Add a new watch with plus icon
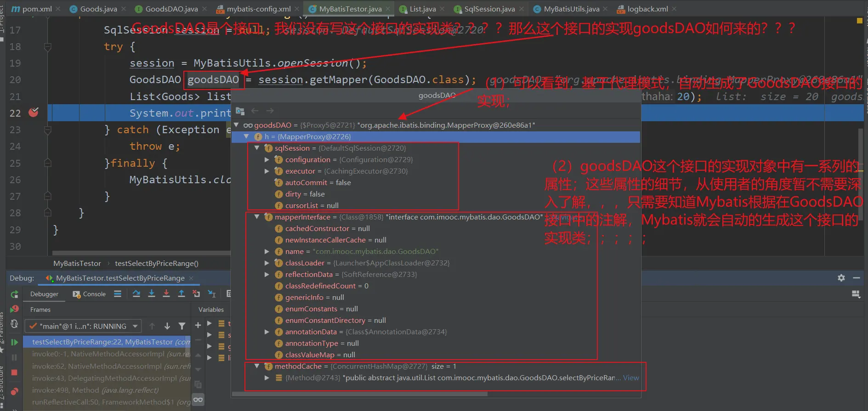The width and height of the screenshot is (868, 411). pos(198,325)
